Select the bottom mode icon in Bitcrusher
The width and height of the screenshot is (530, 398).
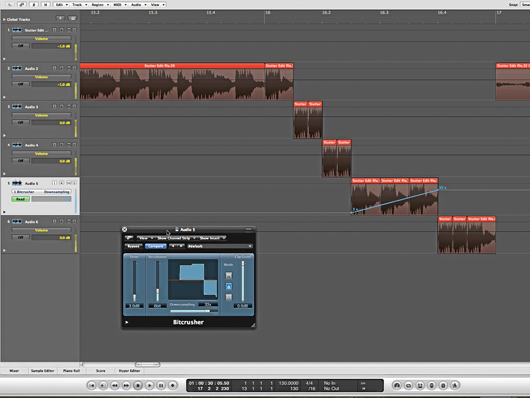point(229,297)
